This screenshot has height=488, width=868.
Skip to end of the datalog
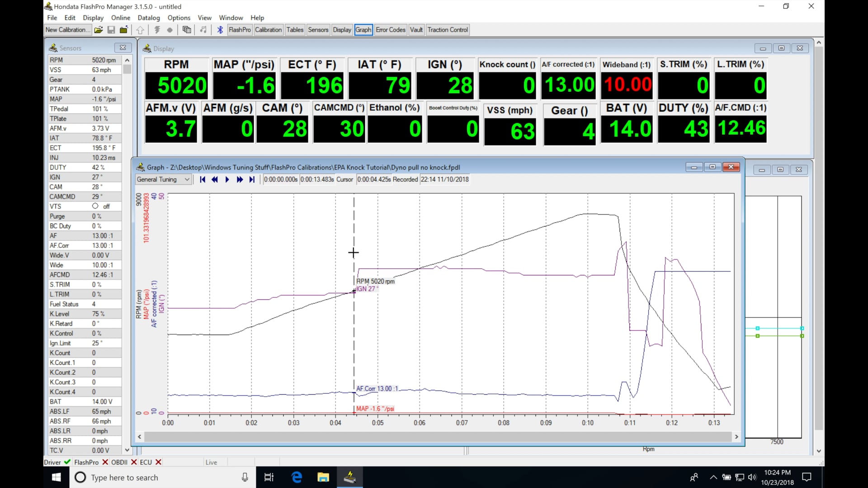[252, 179]
